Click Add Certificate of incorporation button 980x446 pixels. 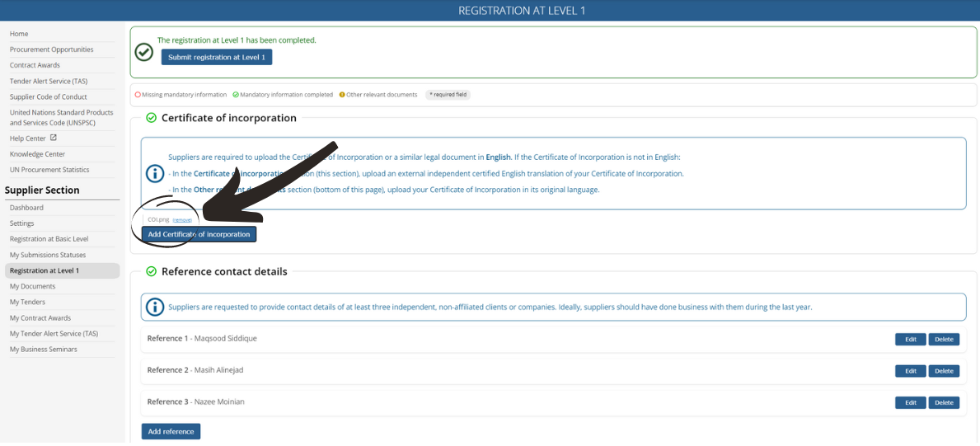(199, 234)
